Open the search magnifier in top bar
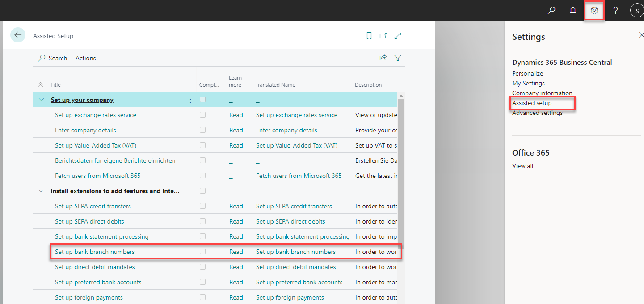Image resolution: width=644 pixels, height=304 pixels. tap(551, 10)
